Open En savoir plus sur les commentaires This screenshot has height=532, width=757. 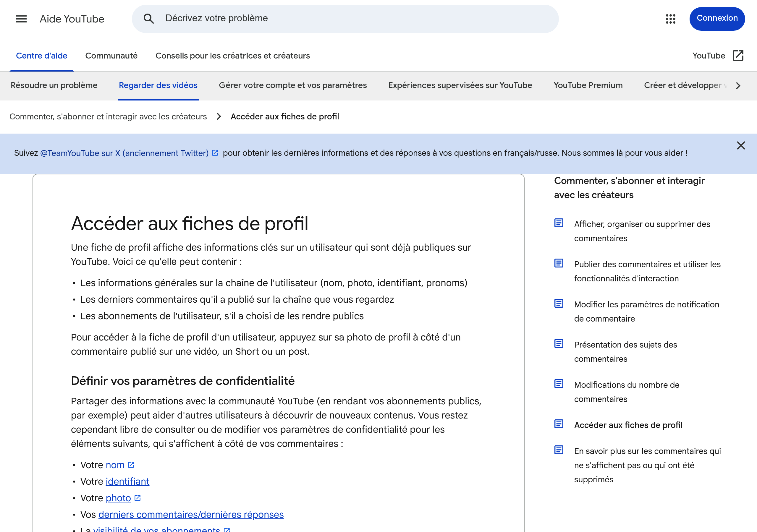click(647, 465)
